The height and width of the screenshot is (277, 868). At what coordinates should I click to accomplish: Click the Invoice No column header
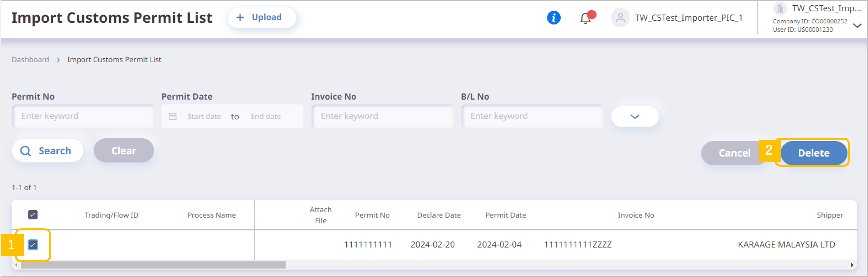[x=636, y=215]
